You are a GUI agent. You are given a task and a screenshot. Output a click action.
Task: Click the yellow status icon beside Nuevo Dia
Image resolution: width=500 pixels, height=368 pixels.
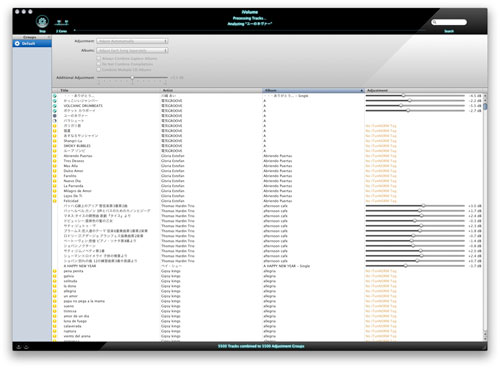55,181
